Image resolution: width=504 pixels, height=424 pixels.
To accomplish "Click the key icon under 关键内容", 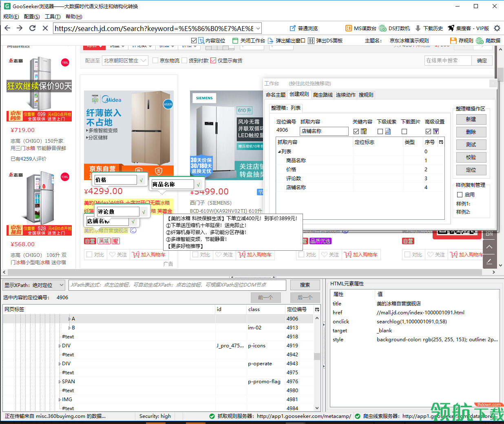I will point(364,131).
